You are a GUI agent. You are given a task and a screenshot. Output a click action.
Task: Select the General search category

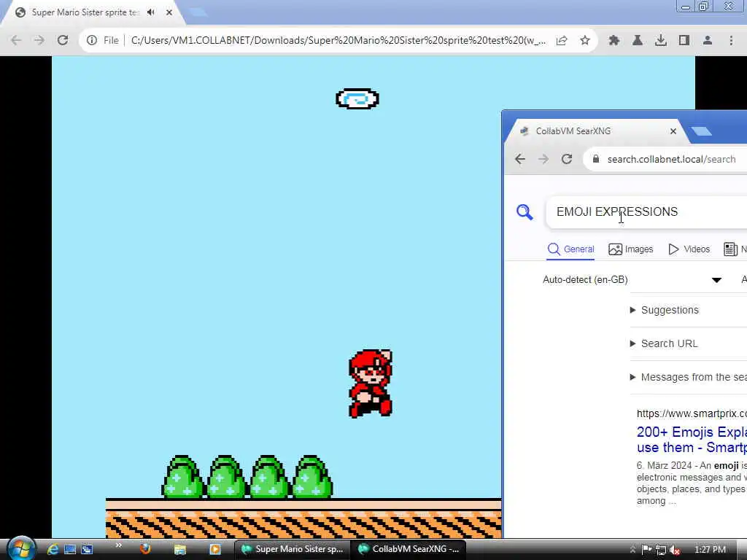click(570, 249)
